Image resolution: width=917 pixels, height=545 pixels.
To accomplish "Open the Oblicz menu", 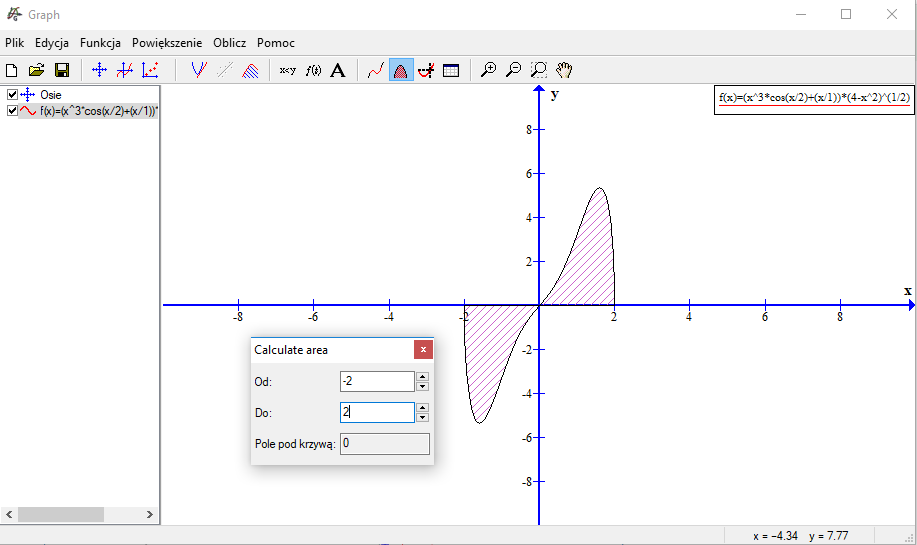I will [229, 43].
